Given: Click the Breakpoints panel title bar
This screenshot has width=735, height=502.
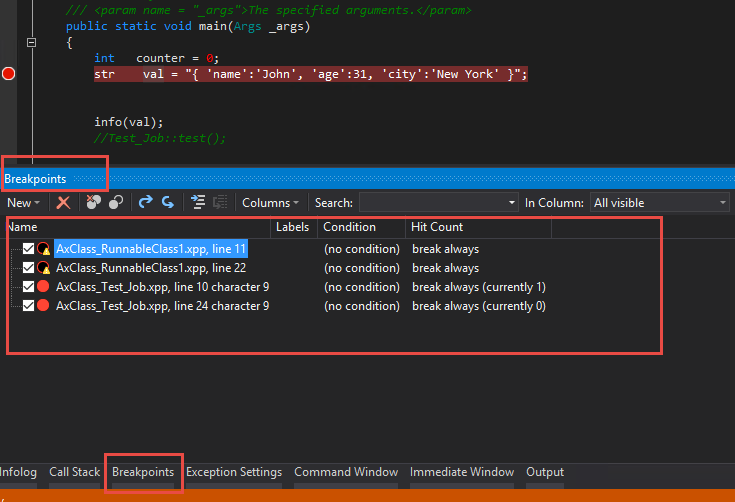Looking at the screenshot, I should pos(368,179).
